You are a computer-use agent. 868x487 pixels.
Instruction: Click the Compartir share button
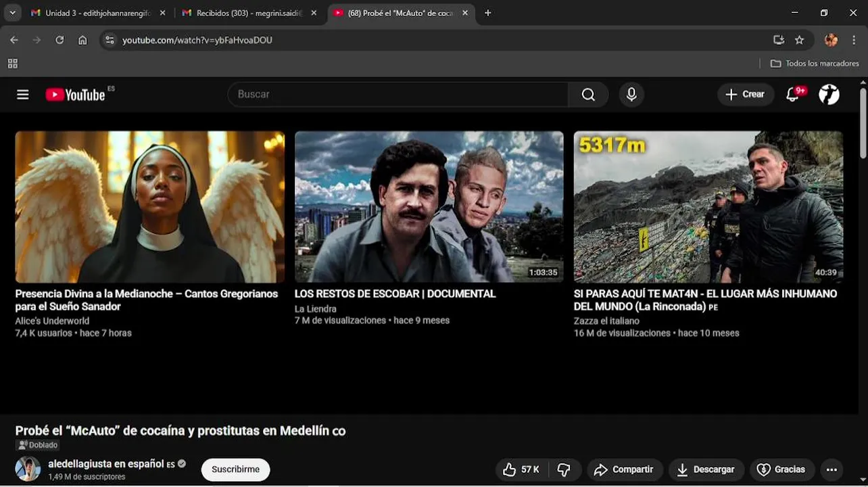[623, 469]
